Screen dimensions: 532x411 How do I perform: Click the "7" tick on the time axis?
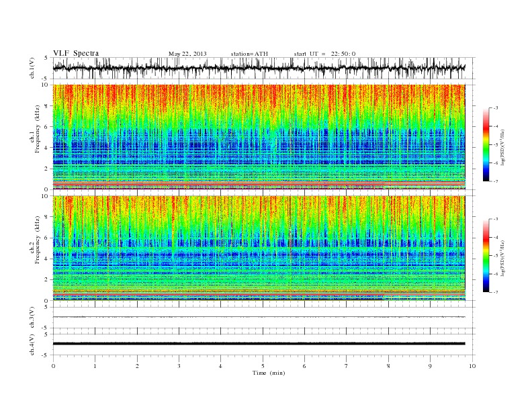tap(346, 366)
